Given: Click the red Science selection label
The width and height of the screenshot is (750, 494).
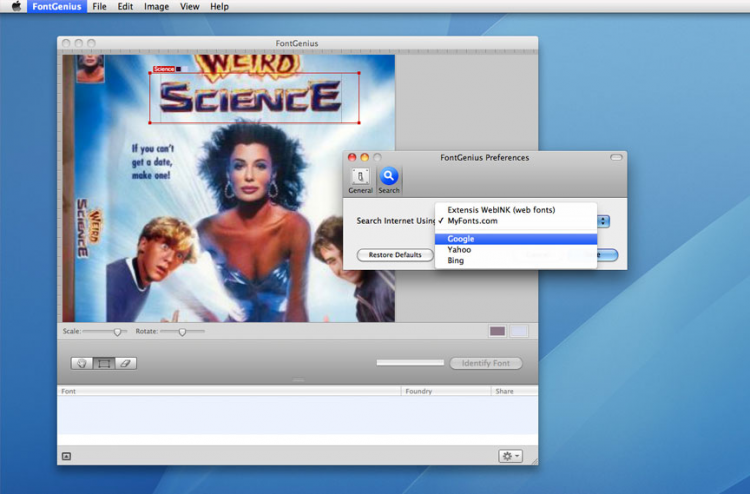Looking at the screenshot, I should coord(164,69).
